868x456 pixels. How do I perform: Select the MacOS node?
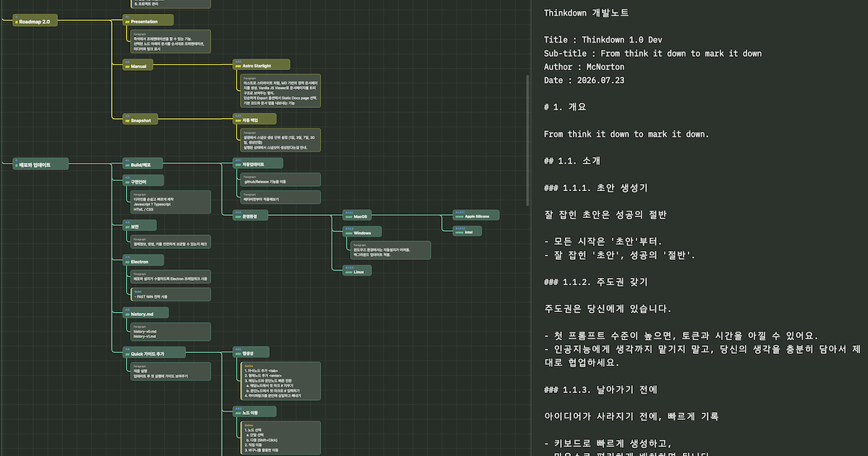click(x=362, y=215)
